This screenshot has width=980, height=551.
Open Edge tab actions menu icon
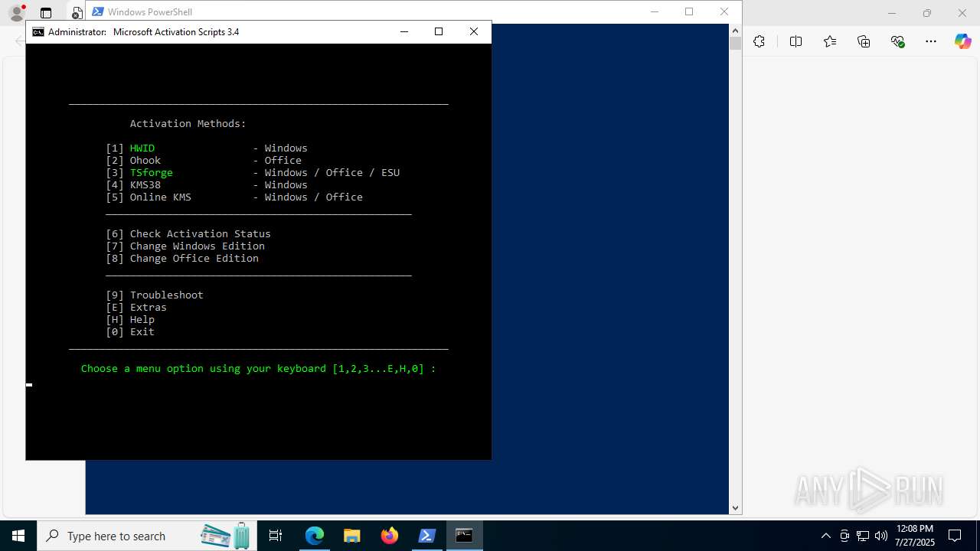point(46,13)
